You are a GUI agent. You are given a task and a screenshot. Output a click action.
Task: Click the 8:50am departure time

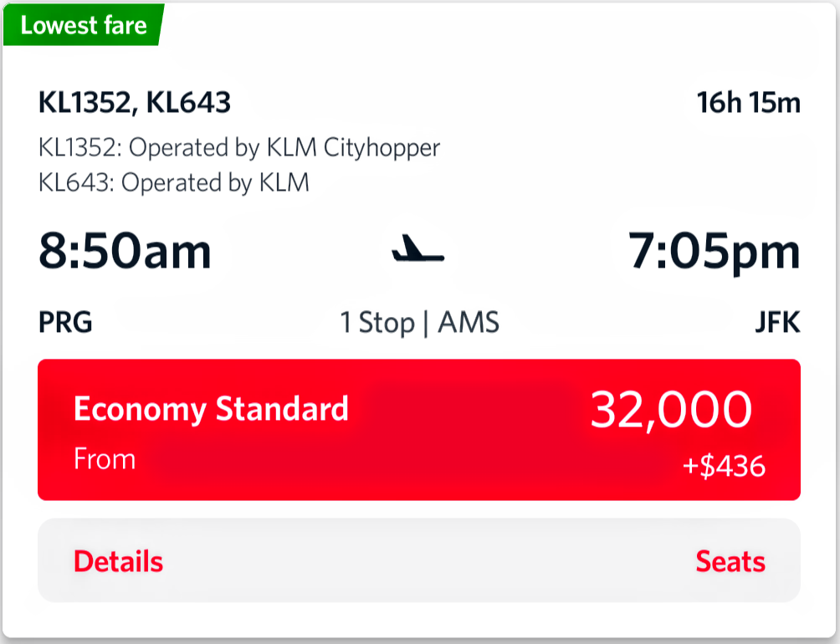[125, 251]
